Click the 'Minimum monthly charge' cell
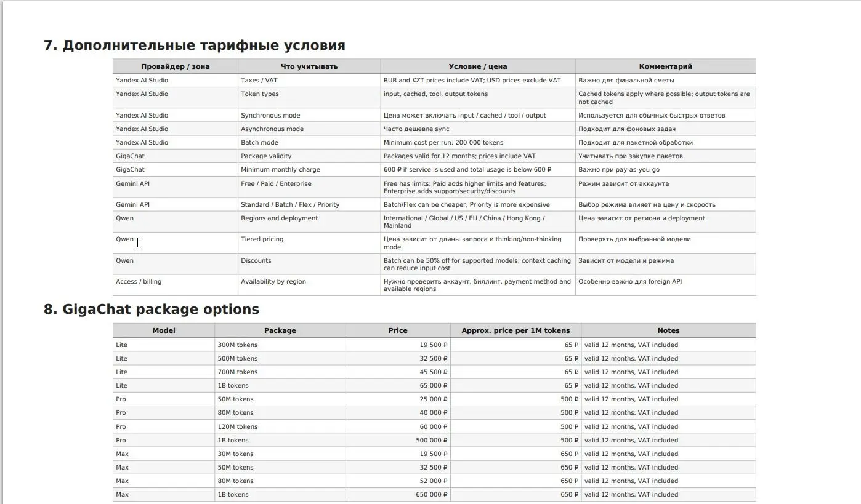 pos(309,170)
